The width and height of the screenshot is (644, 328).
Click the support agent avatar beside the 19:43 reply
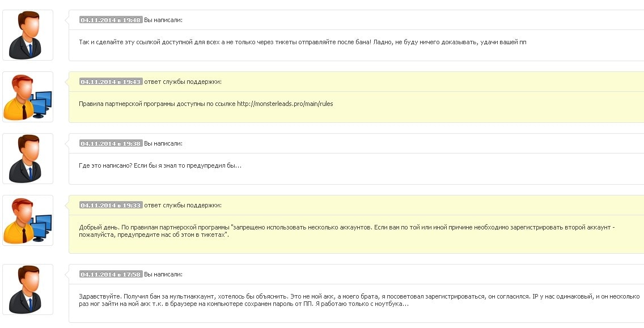point(28,97)
